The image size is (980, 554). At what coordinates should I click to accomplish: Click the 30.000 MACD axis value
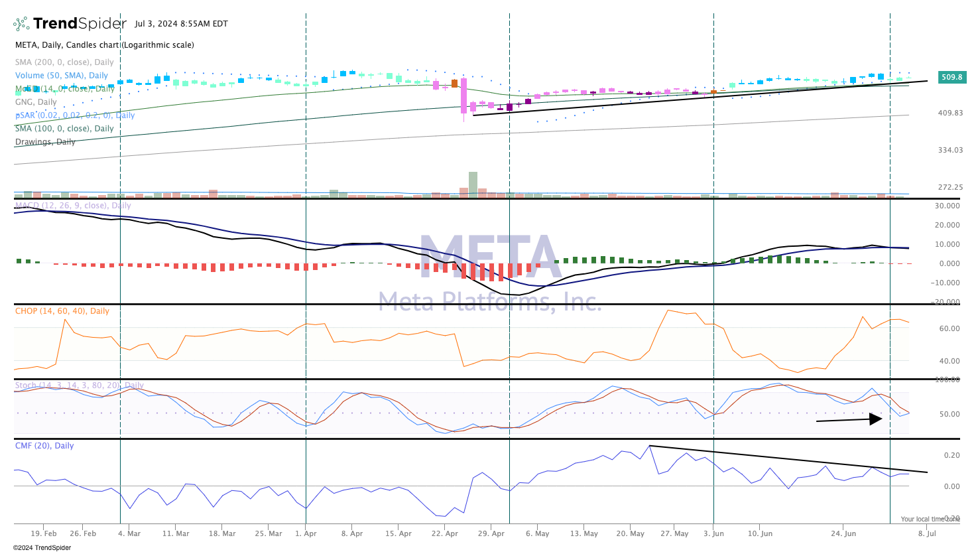pos(948,206)
